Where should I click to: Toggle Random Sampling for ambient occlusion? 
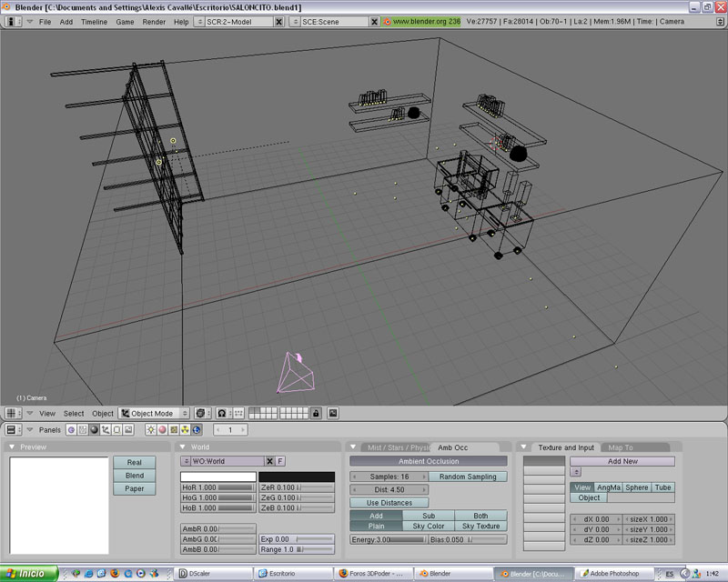(468, 477)
